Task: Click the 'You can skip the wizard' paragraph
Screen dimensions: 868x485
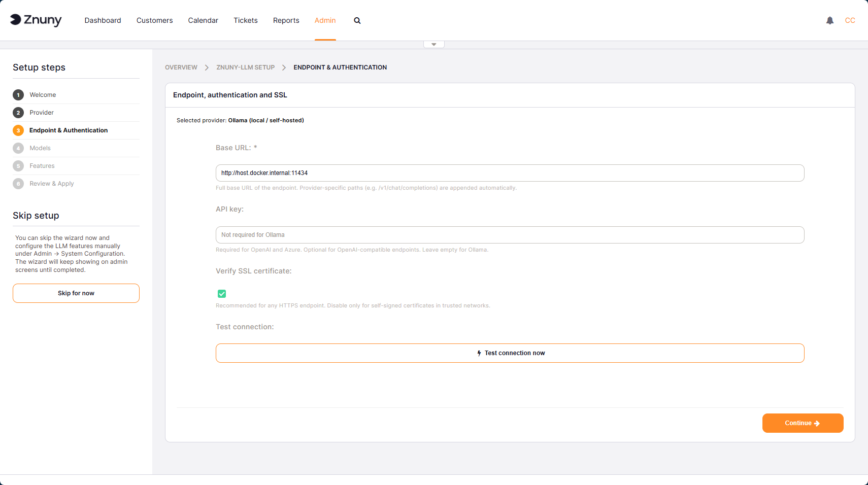Action: [x=72, y=254]
